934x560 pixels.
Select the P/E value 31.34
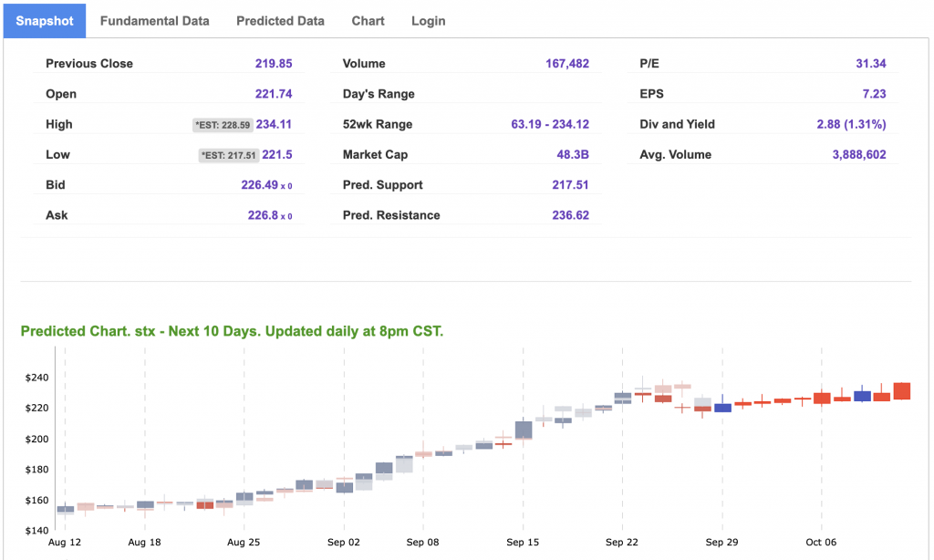(870, 64)
